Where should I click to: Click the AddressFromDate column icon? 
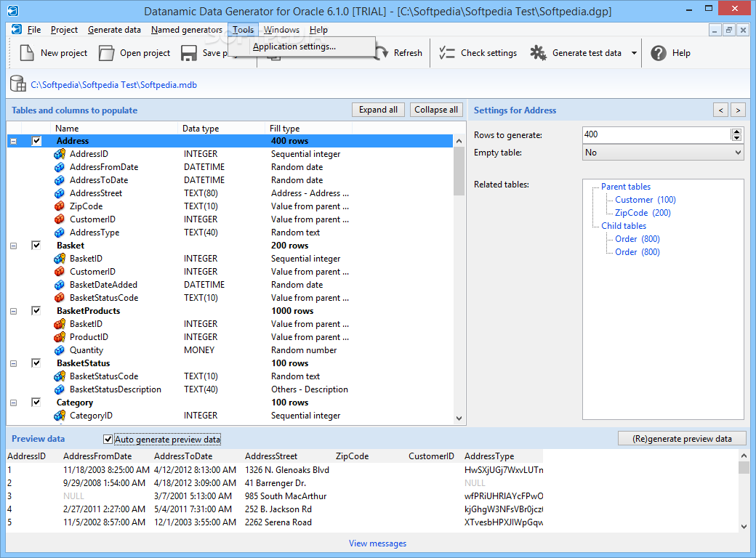point(60,167)
